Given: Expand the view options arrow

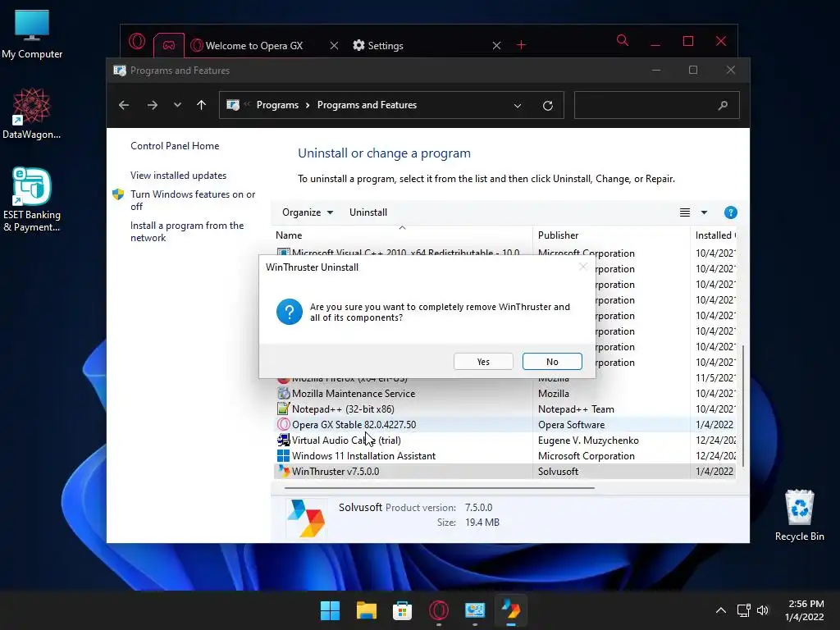Looking at the screenshot, I should pyautogui.click(x=704, y=212).
